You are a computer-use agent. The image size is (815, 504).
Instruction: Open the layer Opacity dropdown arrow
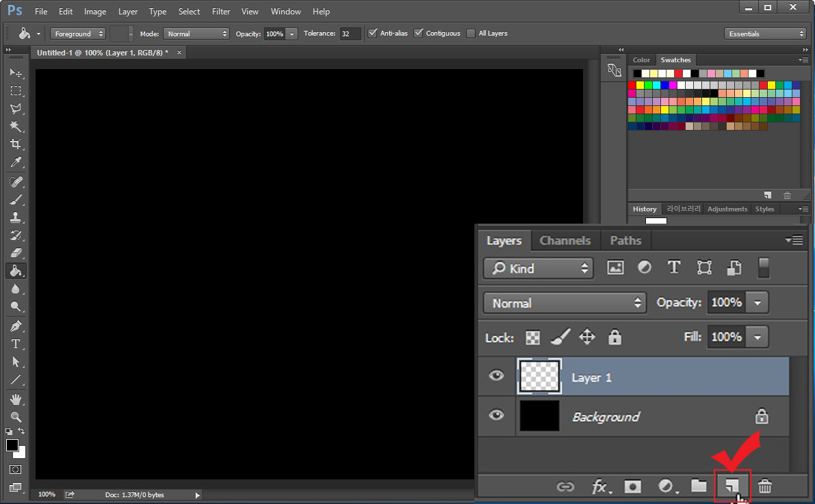758,302
